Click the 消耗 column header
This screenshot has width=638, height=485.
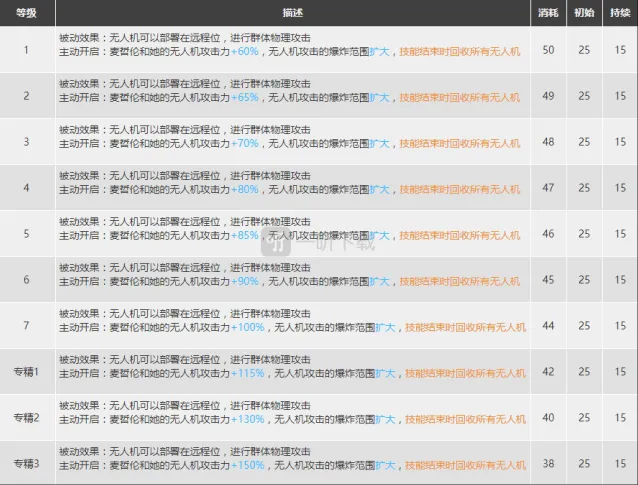click(547, 13)
